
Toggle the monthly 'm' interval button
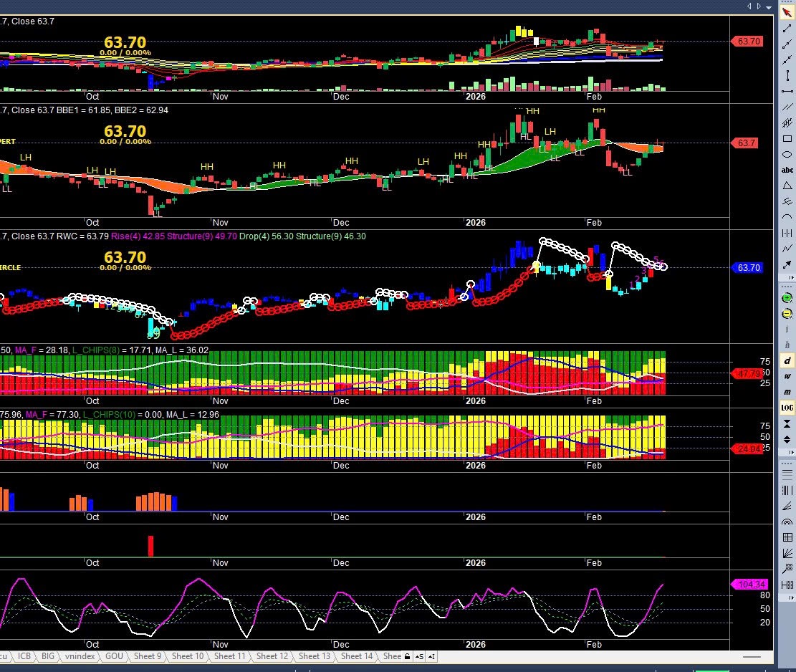pos(787,392)
